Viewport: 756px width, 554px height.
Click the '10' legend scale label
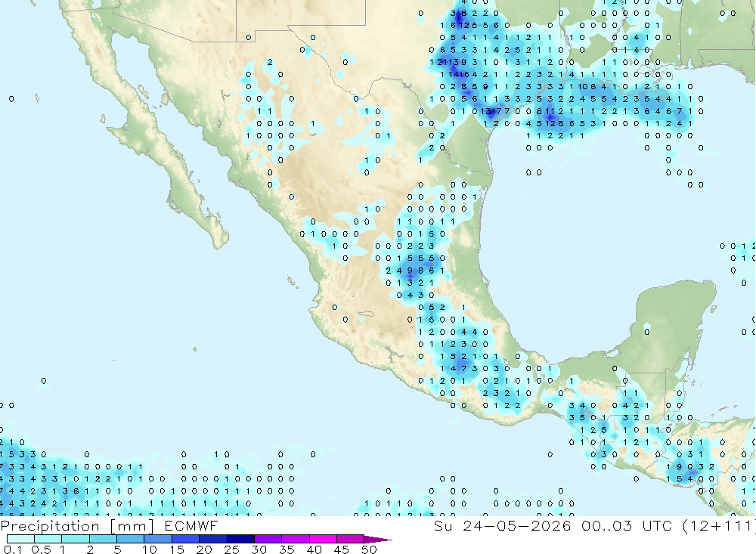click(150, 549)
